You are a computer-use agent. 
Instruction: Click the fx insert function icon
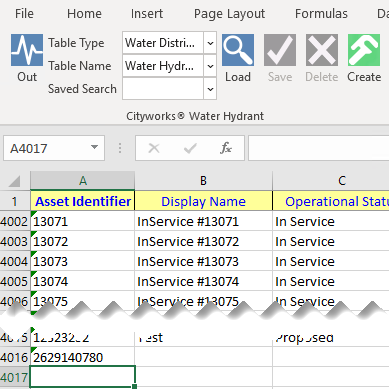tap(226, 148)
